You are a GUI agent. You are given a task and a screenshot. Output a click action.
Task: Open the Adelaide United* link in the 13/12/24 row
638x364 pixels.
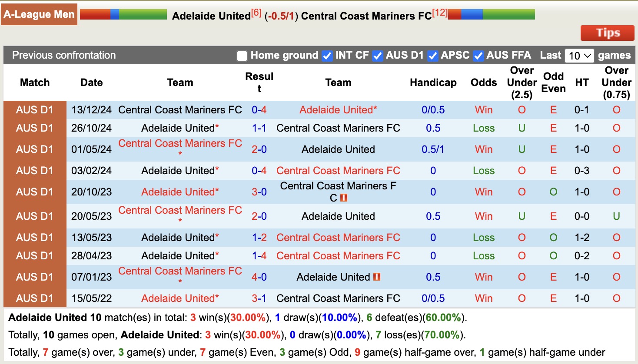(338, 110)
